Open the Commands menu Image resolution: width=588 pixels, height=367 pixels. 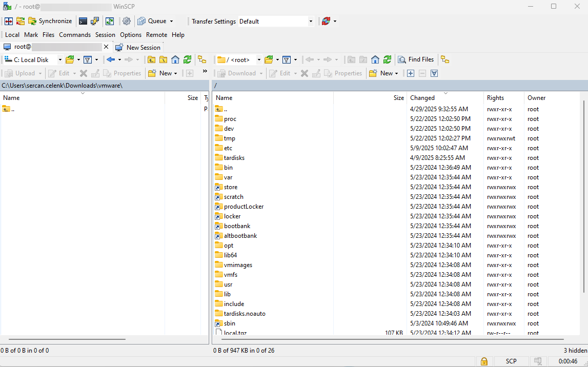point(74,35)
